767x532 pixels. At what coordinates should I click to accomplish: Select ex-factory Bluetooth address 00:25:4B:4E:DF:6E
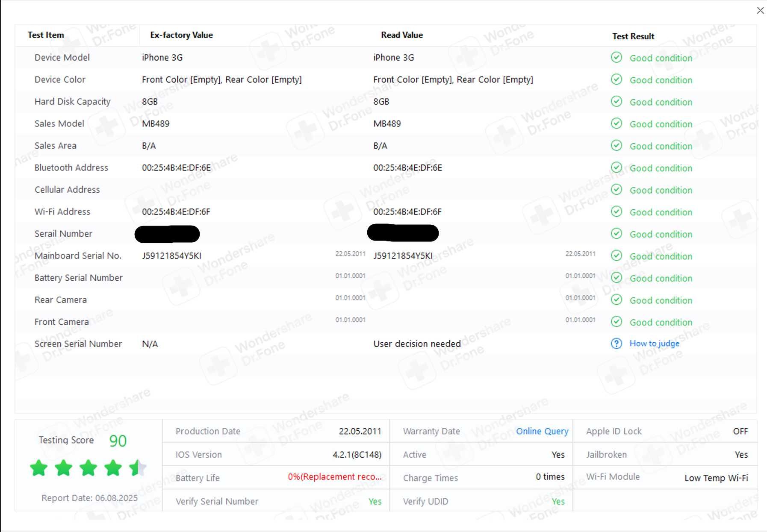click(x=176, y=168)
